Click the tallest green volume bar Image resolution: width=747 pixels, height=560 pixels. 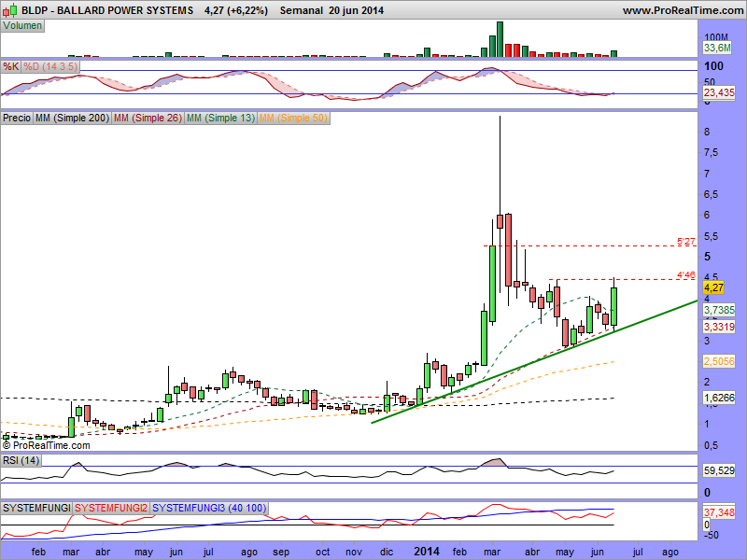(500, 39)
